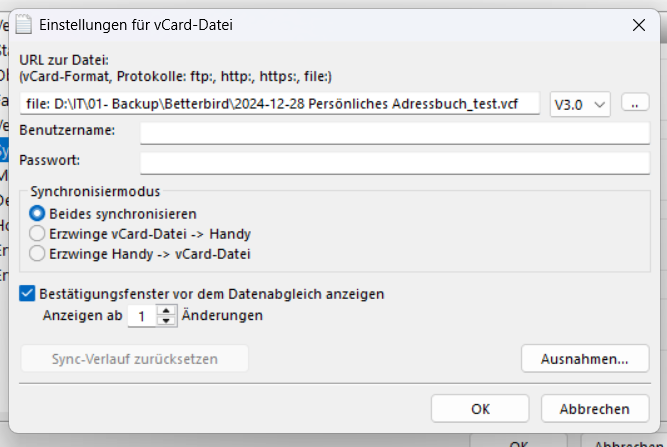The image size is (667, 447).
Task: Cancel the vCard dialog with Abbrechen
Action: (x=595, y=408)
